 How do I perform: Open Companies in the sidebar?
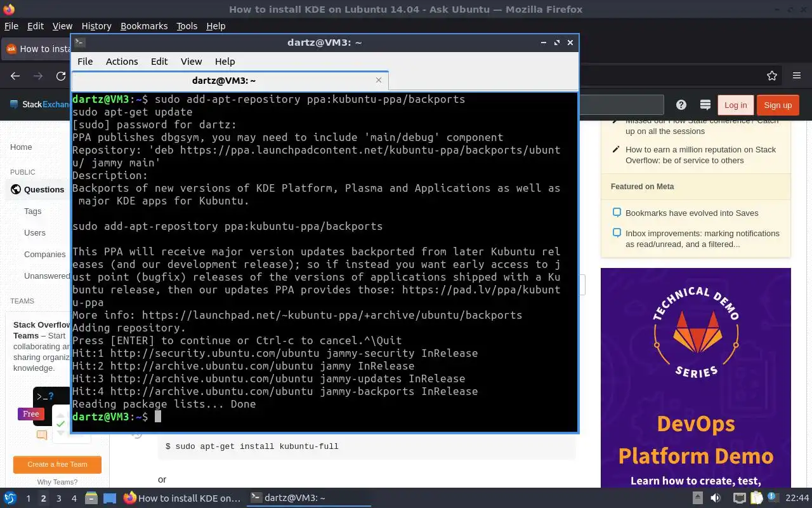click(x=45, y=254)
